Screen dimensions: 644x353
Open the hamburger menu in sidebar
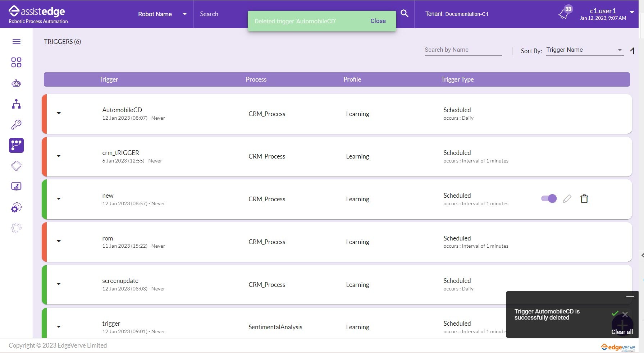pos(17,42)
